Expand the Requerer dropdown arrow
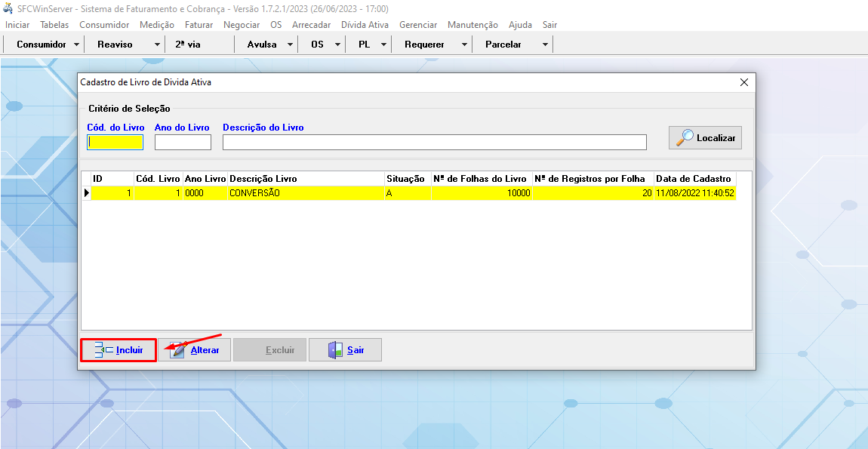 (464, 45)
